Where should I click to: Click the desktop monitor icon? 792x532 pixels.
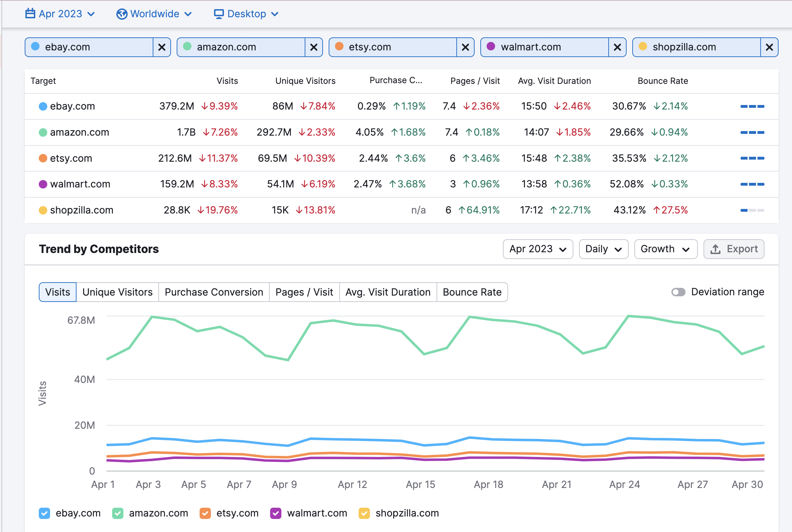pyautogui.click(x=218, y=13)
